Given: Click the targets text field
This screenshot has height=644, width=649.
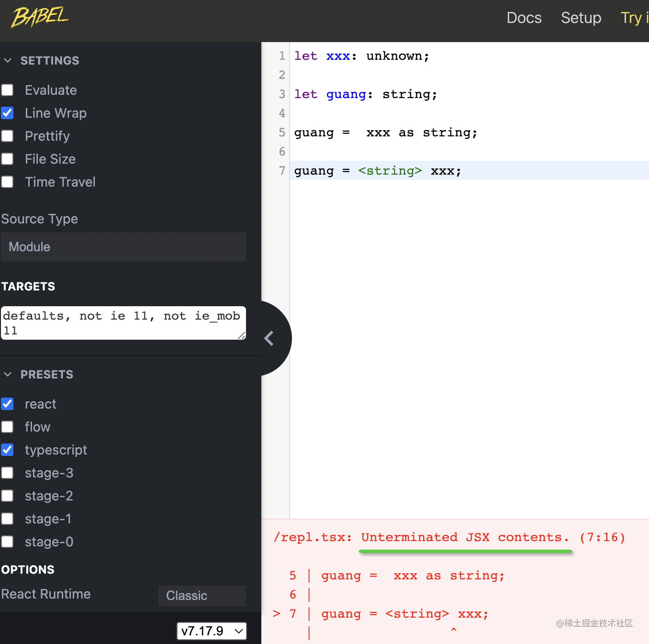Looking at the screenshot, I should (123, 323).
